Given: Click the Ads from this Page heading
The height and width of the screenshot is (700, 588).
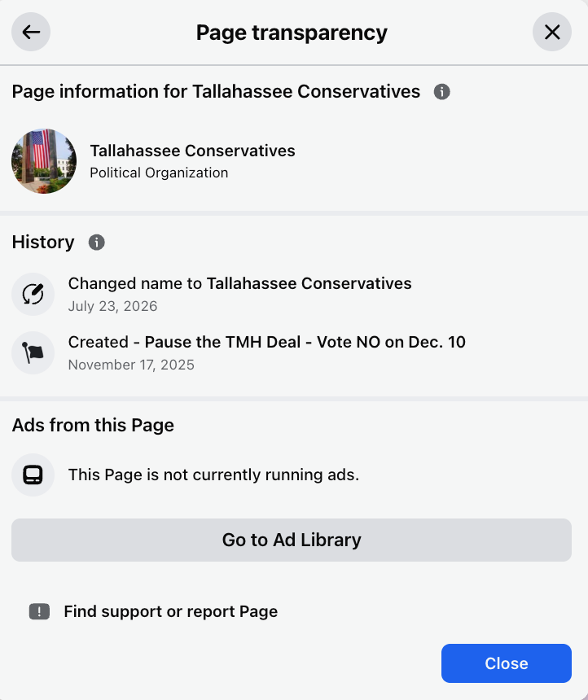Looking at the screenshot, I should 93,425.
